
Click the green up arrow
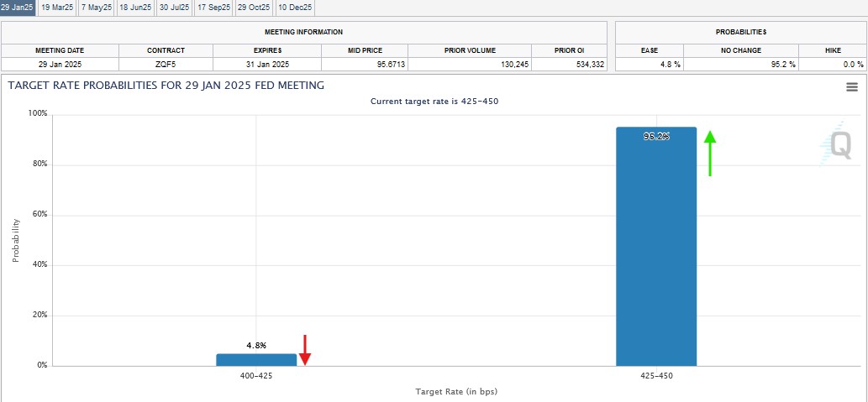click(x=710, y=153)
